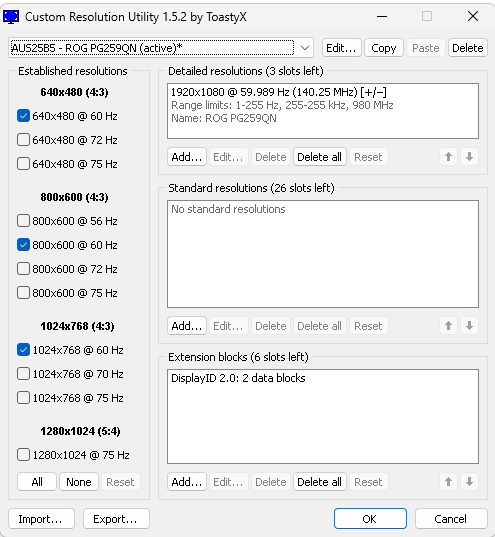Add a detailed resolution
This screenshot has height=537, width=495.
pyautogui.click(x=187, y=157)
